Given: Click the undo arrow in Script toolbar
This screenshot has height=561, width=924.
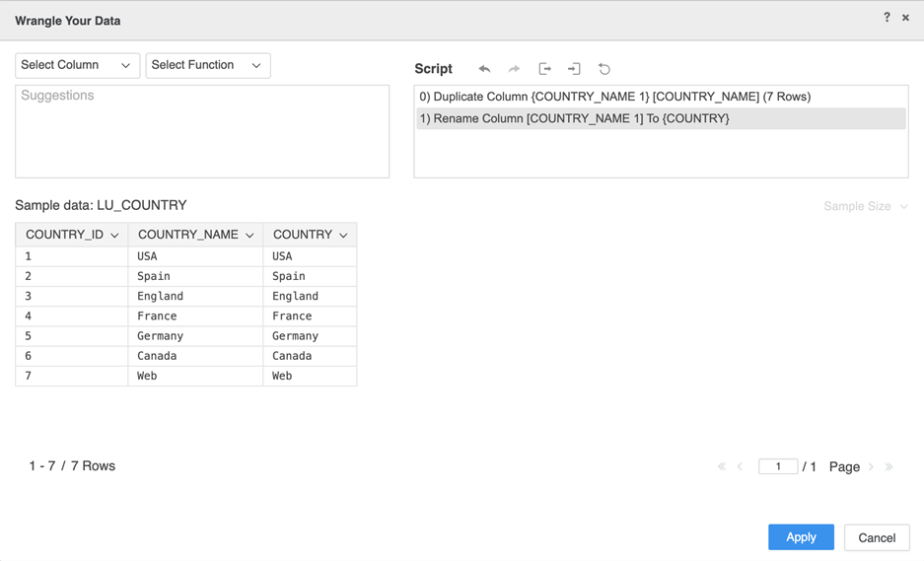Looking at the screenshot, I should (x=484, y=69).
